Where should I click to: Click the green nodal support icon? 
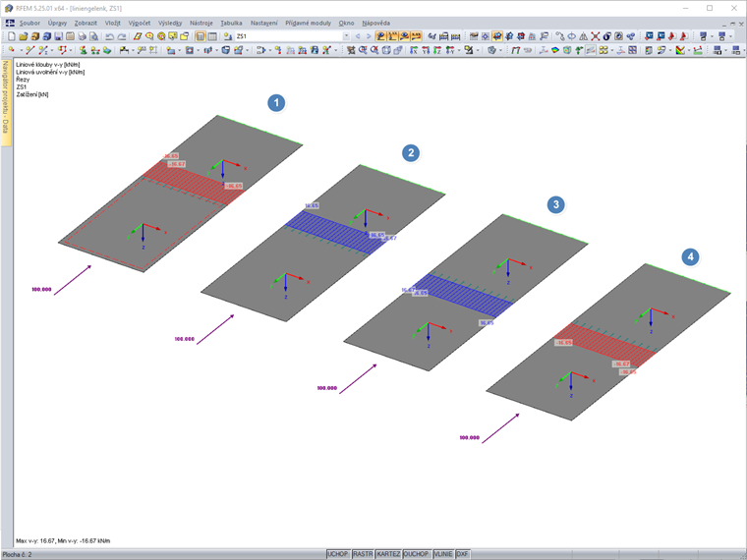point(83,50)
